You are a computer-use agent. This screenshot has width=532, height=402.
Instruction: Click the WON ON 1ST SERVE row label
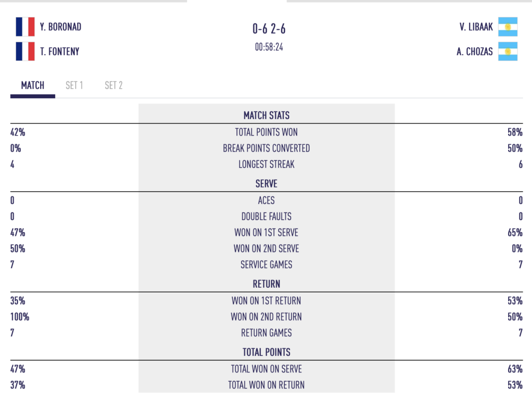(267, 233)
